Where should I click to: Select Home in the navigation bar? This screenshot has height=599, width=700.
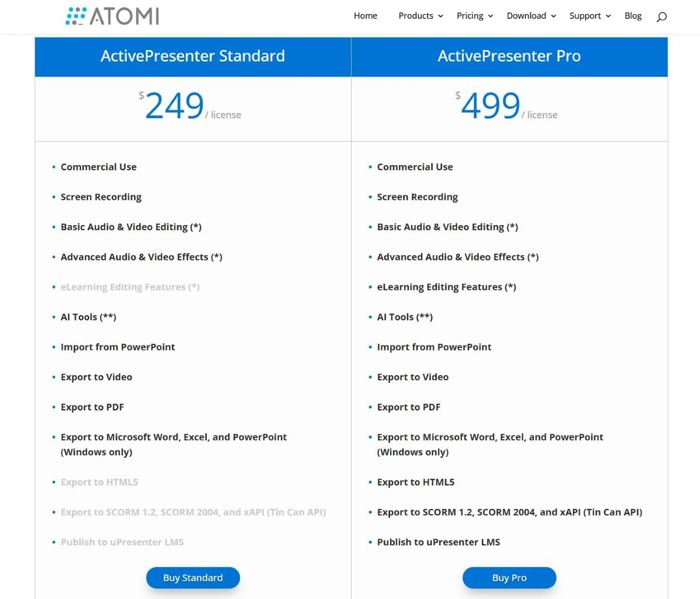pyautogui.click(x=365, y=16)
